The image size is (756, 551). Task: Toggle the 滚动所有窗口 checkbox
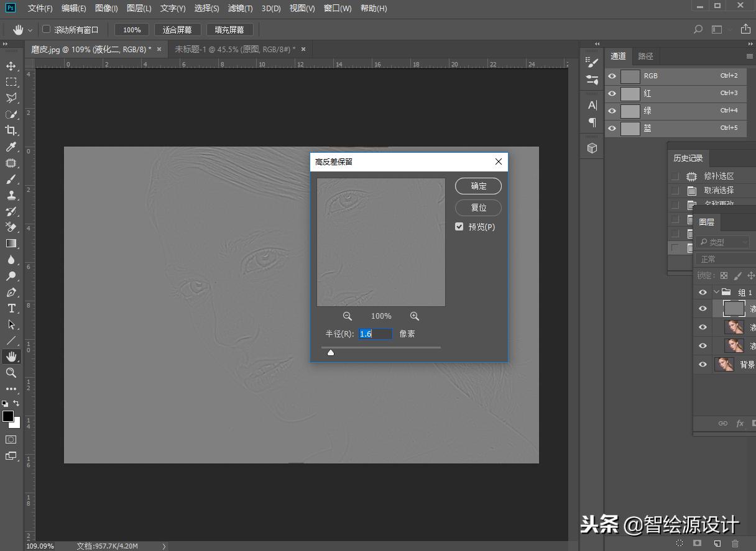47,29
